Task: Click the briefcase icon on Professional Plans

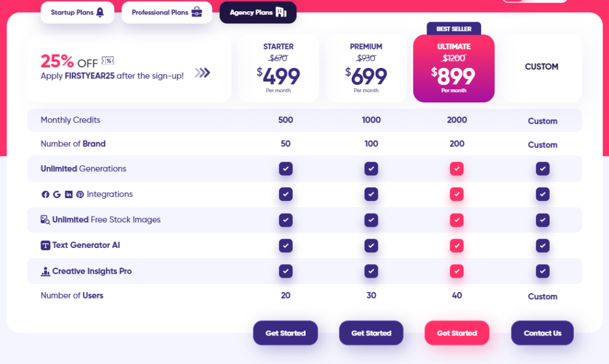Action: click(197, 12)
